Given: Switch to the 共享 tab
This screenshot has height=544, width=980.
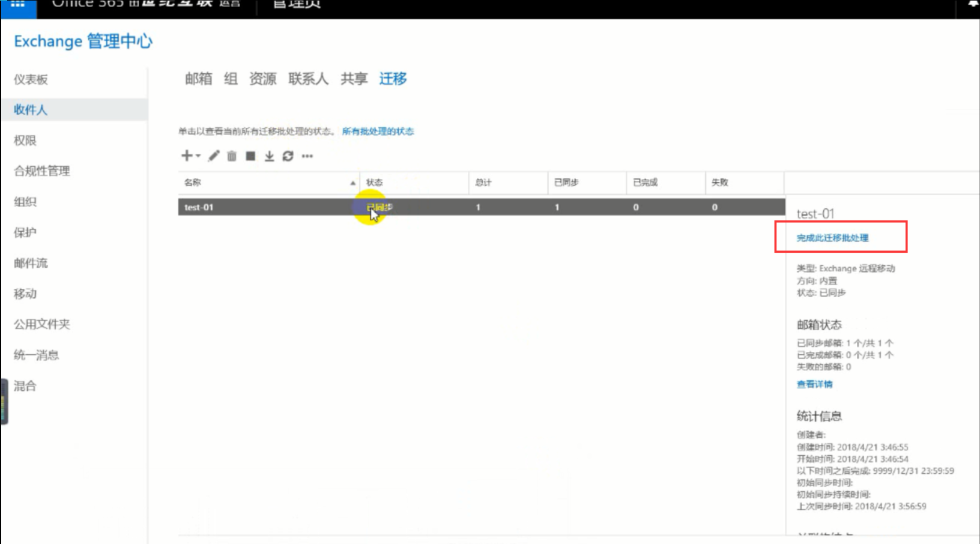Looking at the screenshot, I should pos(354,79).
